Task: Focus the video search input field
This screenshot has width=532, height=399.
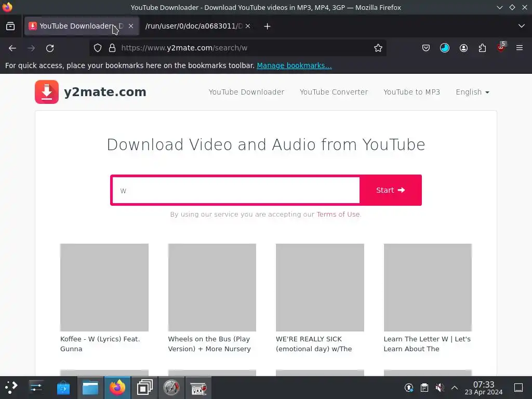Action: 236,190
